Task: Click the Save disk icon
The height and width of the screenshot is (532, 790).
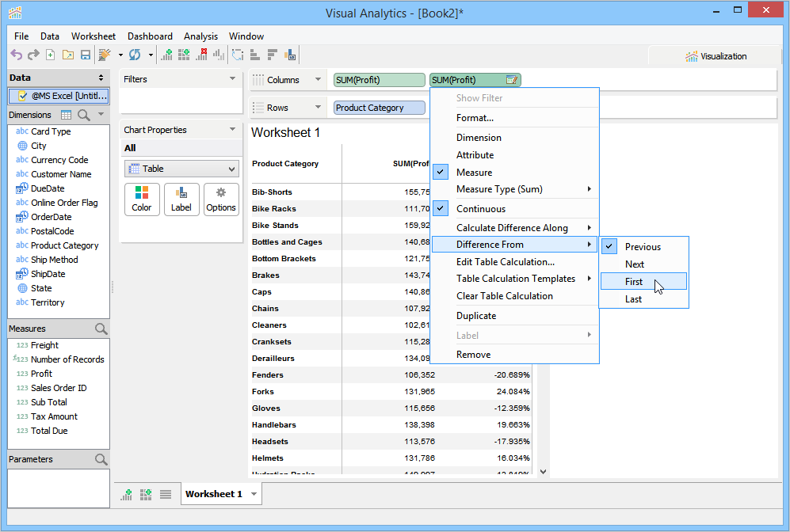Action: pyautogui.click(x=84, y=55)
